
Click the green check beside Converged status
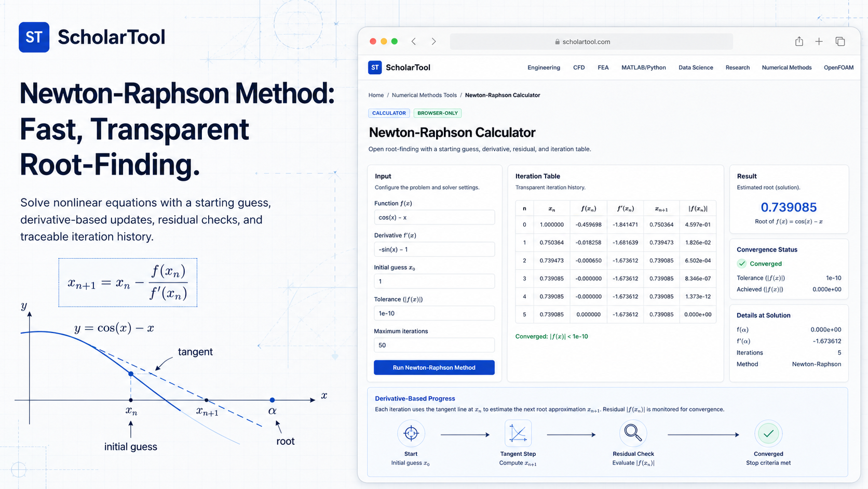742,263
